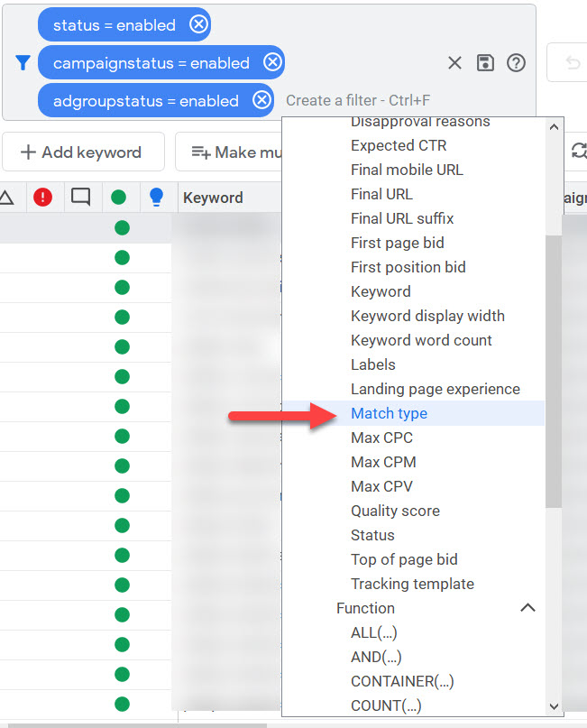The width and height of the screenshot is (587, 728).
Task: Collapse the Function section chevron
Action: tap(528, 608)
